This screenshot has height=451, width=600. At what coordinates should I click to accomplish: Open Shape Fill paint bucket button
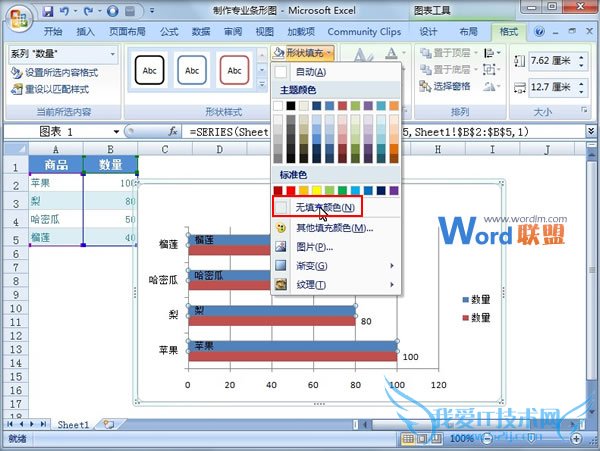pyautogui.click(x=279, y=52)
